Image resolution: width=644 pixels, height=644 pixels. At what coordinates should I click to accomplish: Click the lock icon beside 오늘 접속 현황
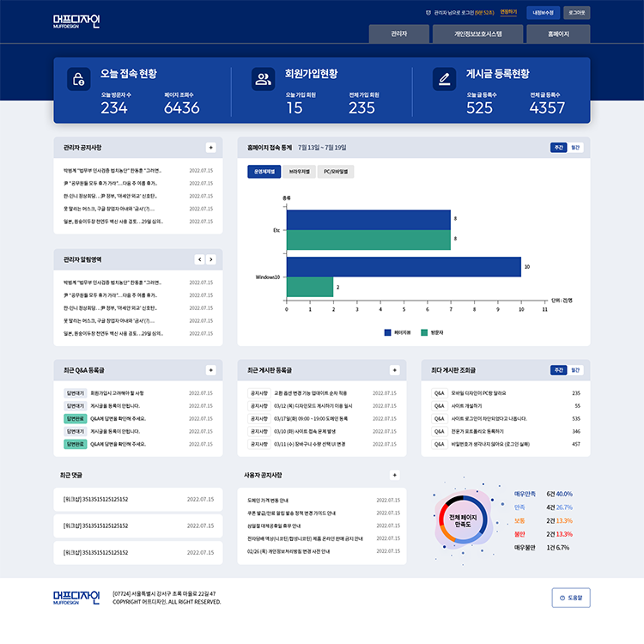click(79, 79)
